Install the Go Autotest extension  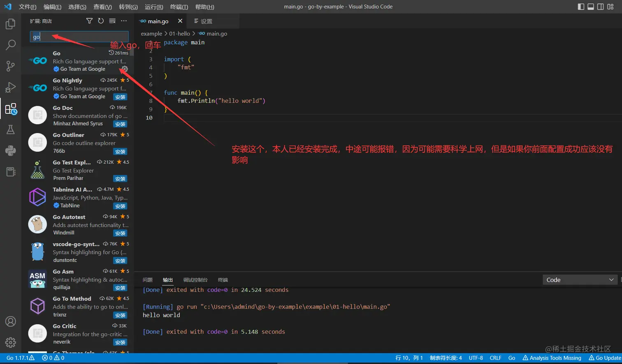120,233
